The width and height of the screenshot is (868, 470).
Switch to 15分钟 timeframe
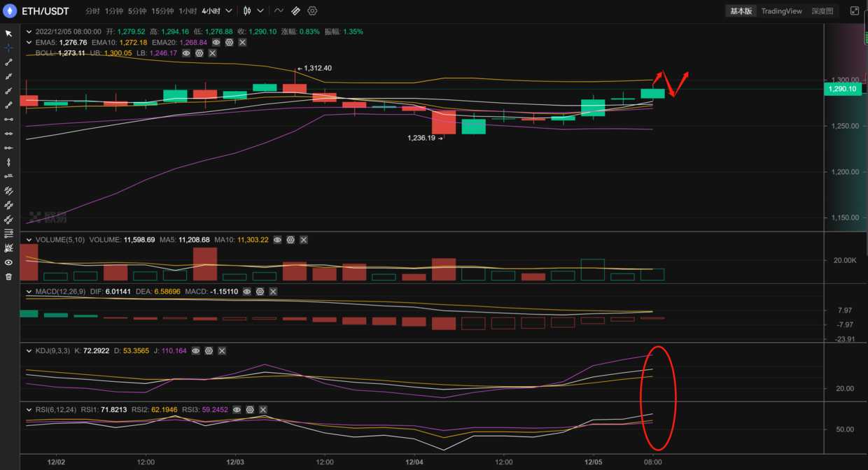point(162,11)
